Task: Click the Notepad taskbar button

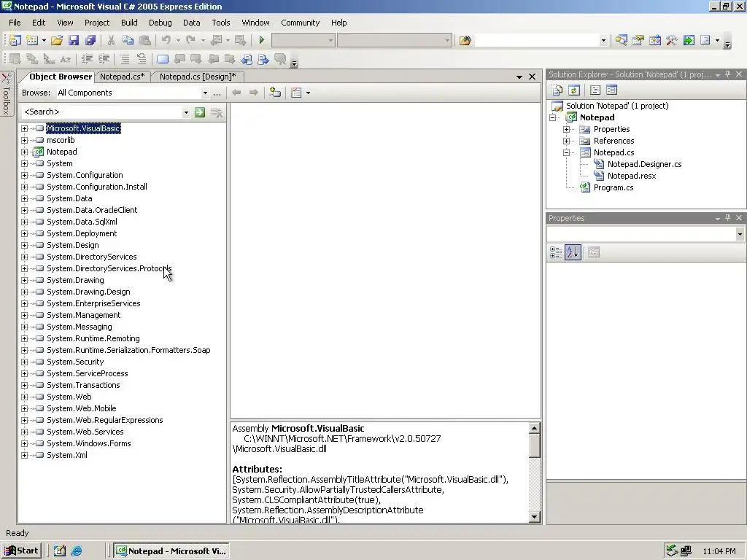Action: pos(172,551)
